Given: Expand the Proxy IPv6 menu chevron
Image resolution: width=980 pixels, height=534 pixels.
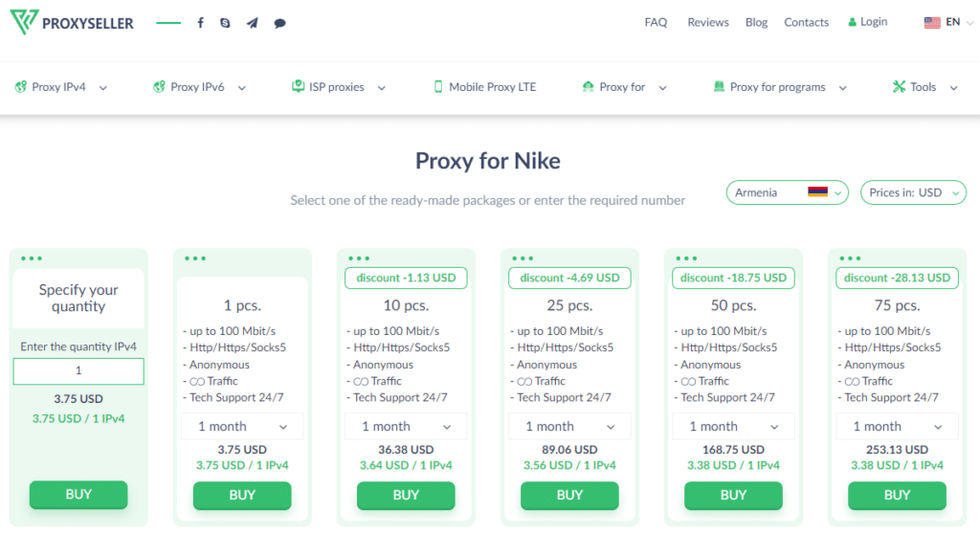Looking at the screenshot, I should point(242,88).
